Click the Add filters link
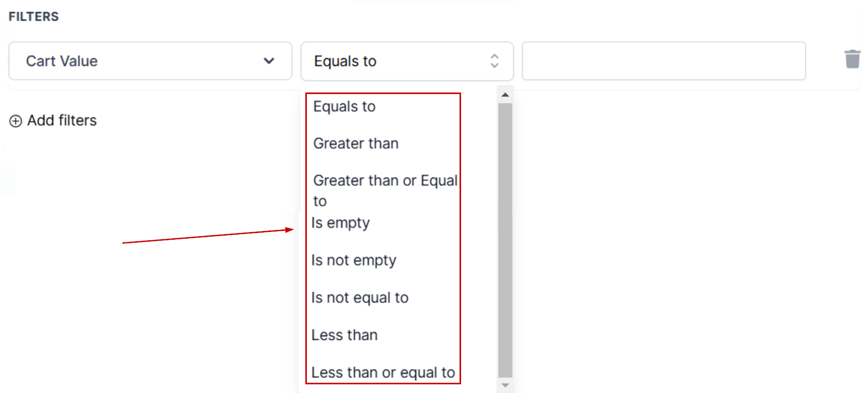The image size is (868, 393). click(62, 121)
